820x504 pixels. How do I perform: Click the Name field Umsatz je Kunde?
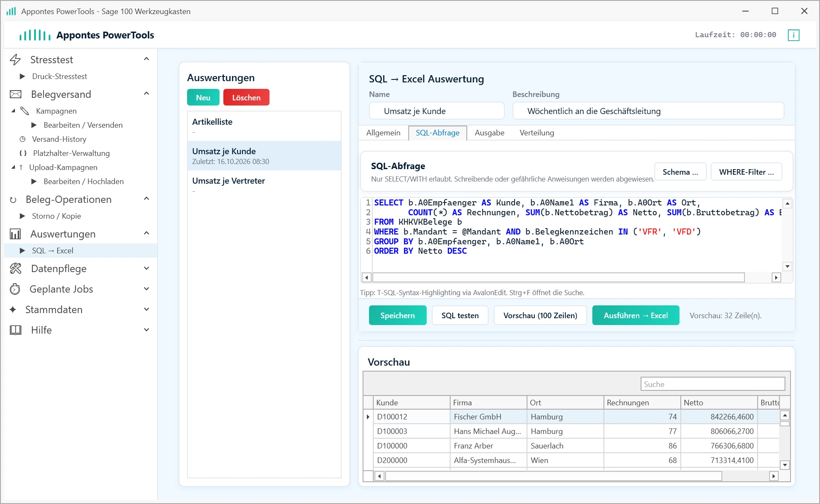point(436,111)
